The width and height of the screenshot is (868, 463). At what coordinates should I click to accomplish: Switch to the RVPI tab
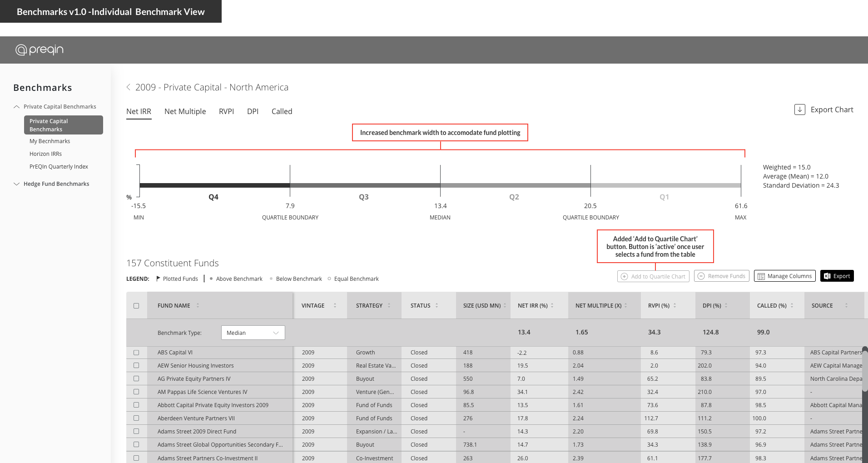[x=226, y=111]
